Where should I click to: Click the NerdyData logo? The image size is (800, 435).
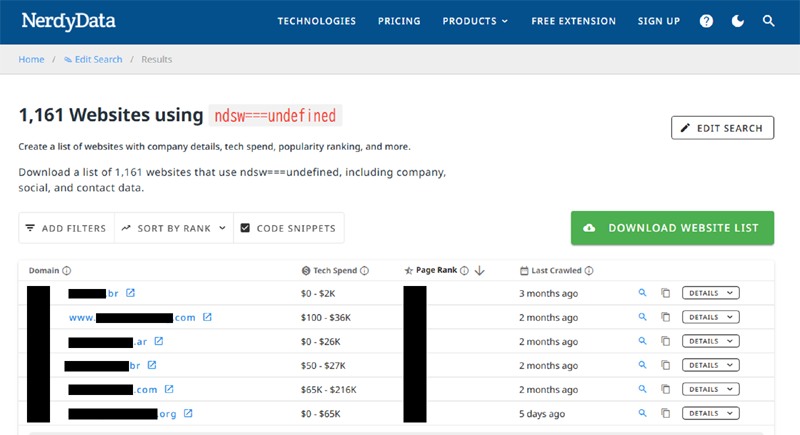pos(66,20)
